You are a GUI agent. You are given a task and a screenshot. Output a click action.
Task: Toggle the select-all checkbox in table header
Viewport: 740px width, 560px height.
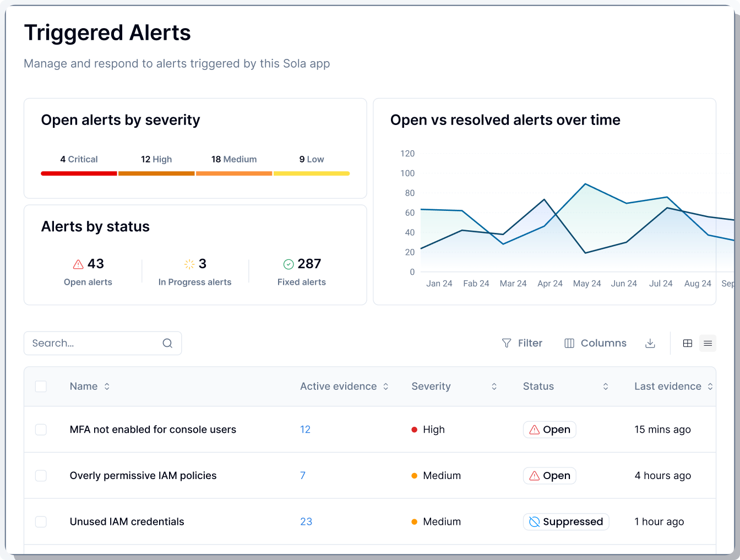41,387
